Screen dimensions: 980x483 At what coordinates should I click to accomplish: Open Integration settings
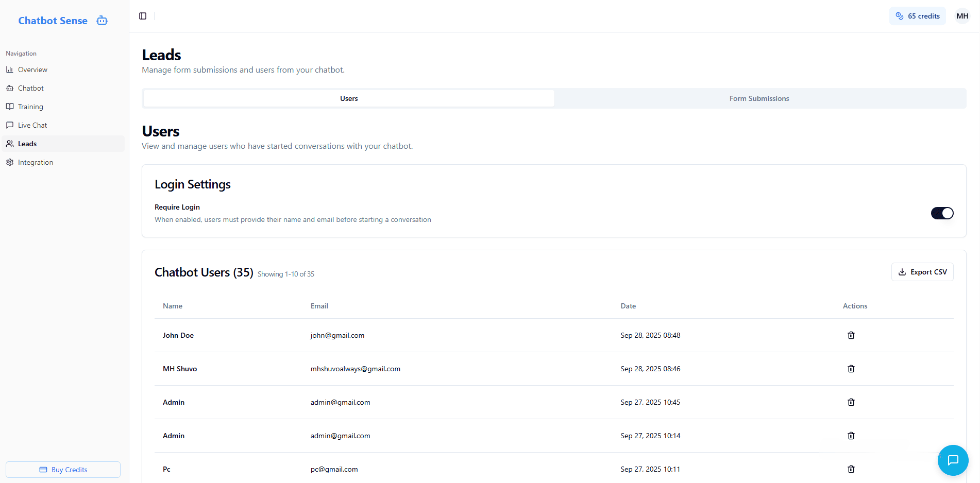click(35, 162)
